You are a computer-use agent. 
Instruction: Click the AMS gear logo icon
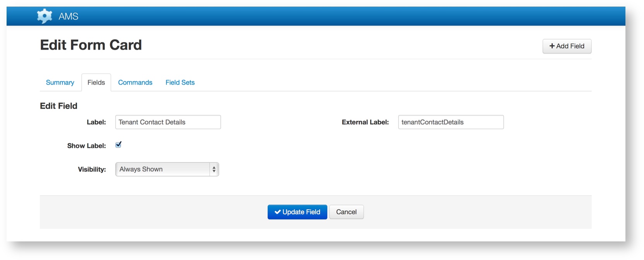44,16
